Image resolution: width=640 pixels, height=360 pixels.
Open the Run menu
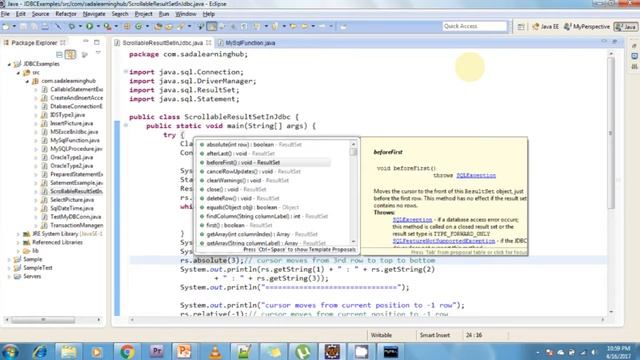point(164,14)
